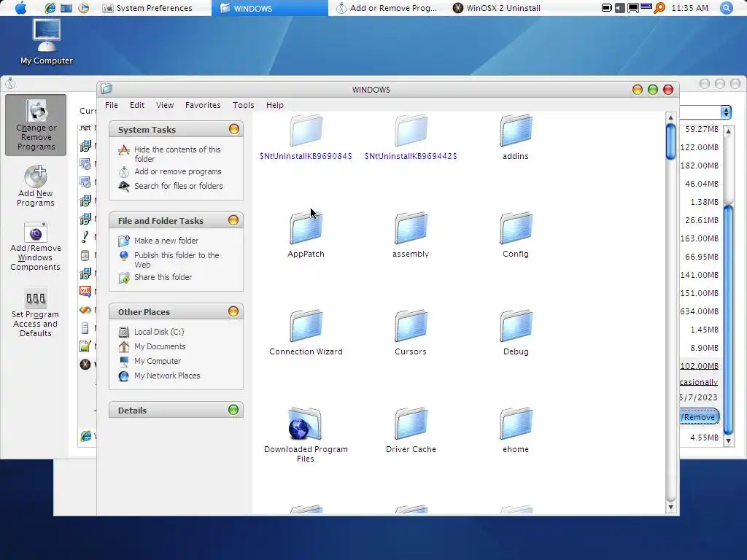This screenshot has width=747, height=560.
Task: Switch to System Preferences in the taskbar
Action: point(147,8)
